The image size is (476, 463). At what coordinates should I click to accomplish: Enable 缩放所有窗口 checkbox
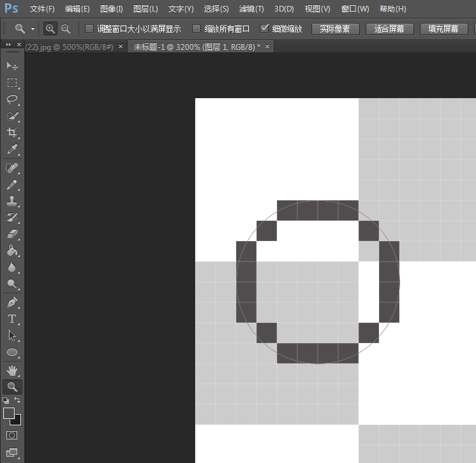tap(197, 29)
